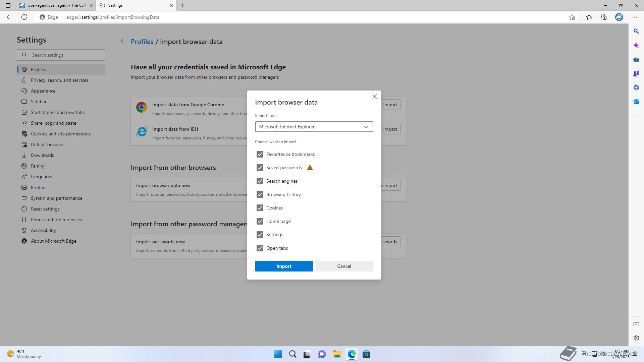The width and height of the screenshot is (644, 362).
Task: Open Languages settings
Action: click(61, 177)
